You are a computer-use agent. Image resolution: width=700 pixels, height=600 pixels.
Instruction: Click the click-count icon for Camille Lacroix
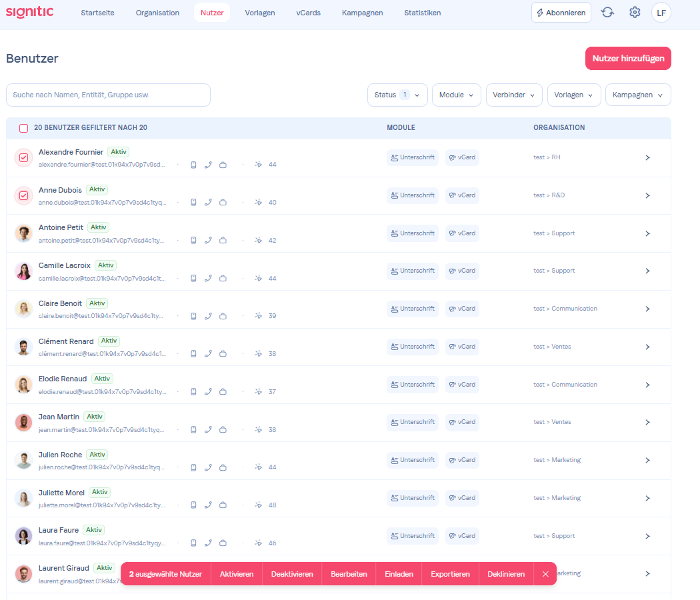[259, 278]
